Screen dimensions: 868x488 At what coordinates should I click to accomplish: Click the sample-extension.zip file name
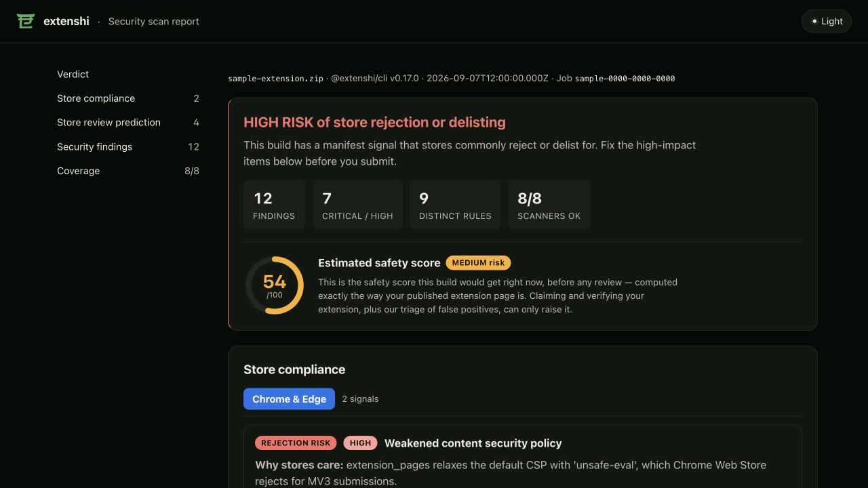(275, 79)
